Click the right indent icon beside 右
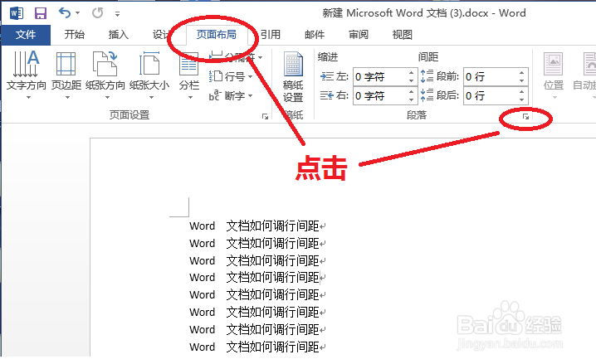The image size is (596, 364). click(x=327, y=95)
